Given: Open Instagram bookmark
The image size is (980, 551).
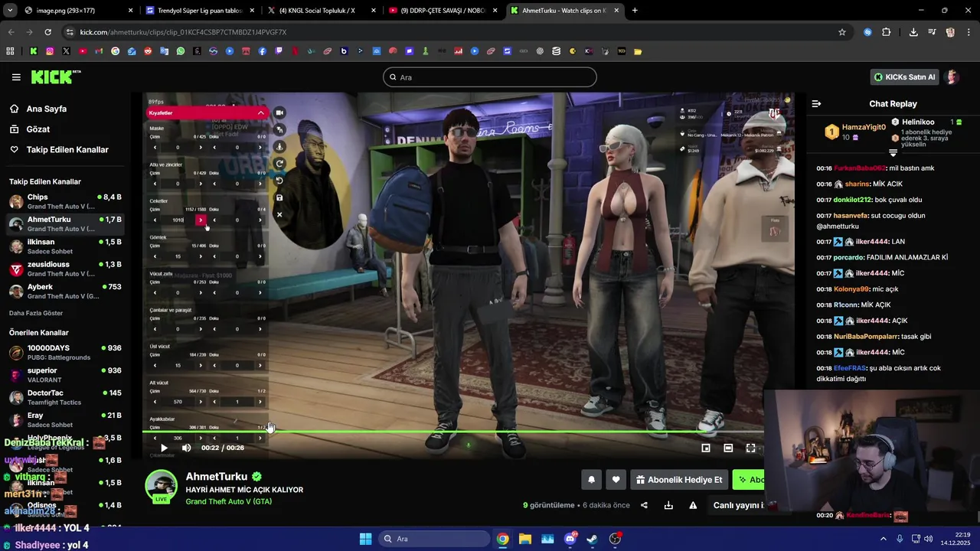Looking at the screenshot, I should tap(50, 51).
